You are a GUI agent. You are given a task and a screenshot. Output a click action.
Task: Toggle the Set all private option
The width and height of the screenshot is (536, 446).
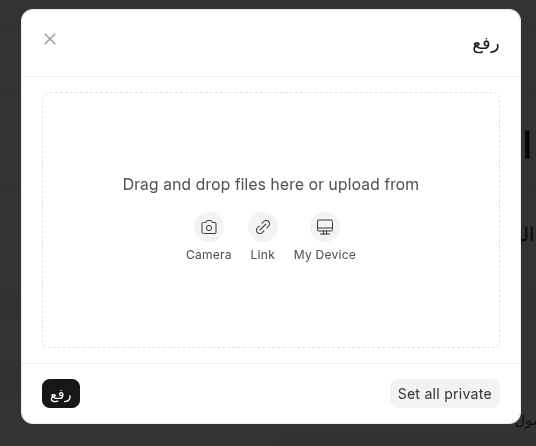445,393
